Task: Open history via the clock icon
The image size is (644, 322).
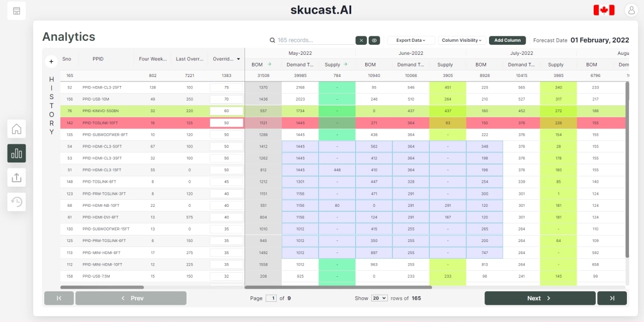Action: (x=16, y=201)
